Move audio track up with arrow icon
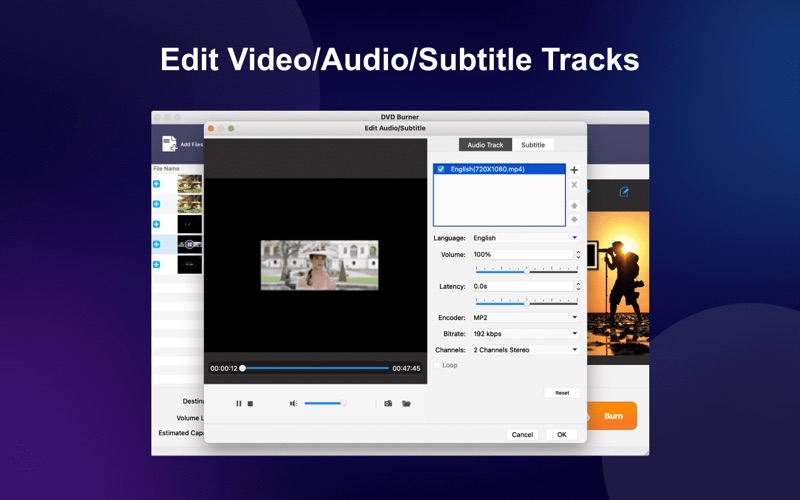 click(574, 206)
